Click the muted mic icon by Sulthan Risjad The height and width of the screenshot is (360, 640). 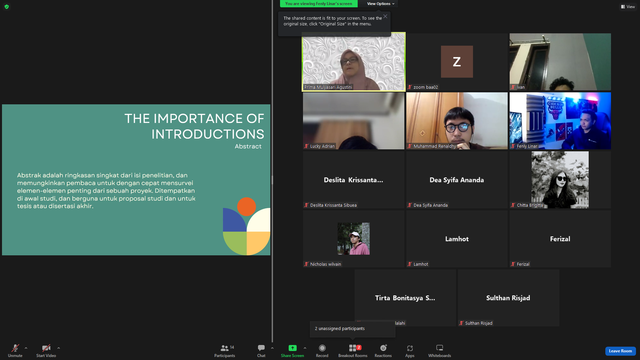coord(461,323)
